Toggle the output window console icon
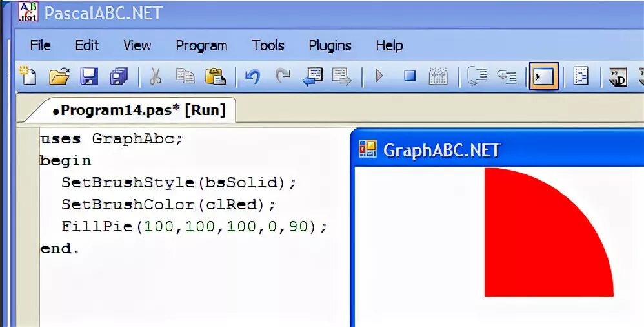 tap(543, 76)
